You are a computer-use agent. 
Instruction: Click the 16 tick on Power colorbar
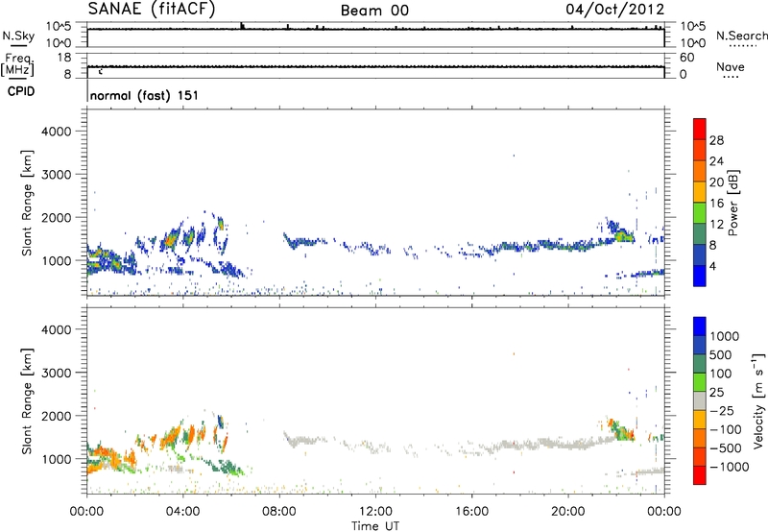pyautogui.click(x=716, y=204)
